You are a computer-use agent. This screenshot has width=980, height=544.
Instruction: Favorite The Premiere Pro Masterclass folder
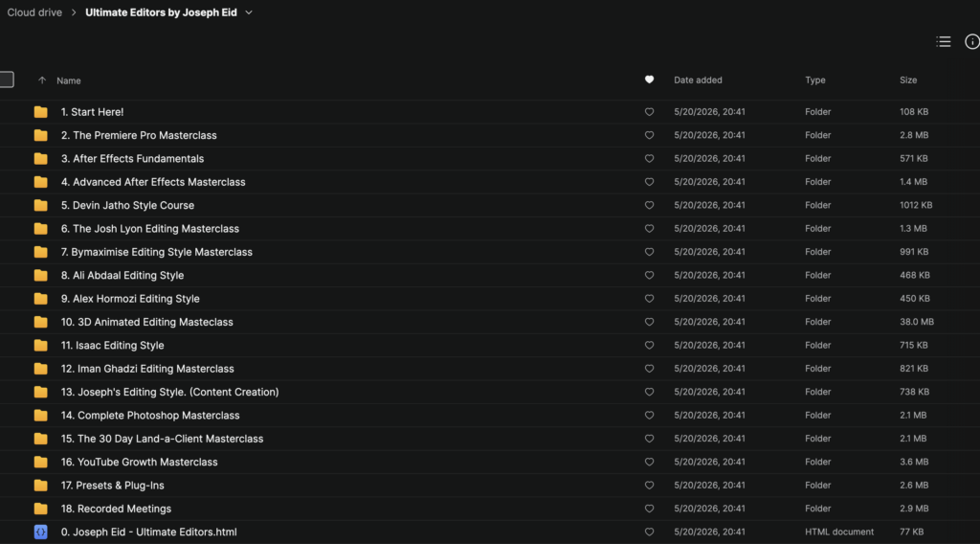[x=650, y=135]
